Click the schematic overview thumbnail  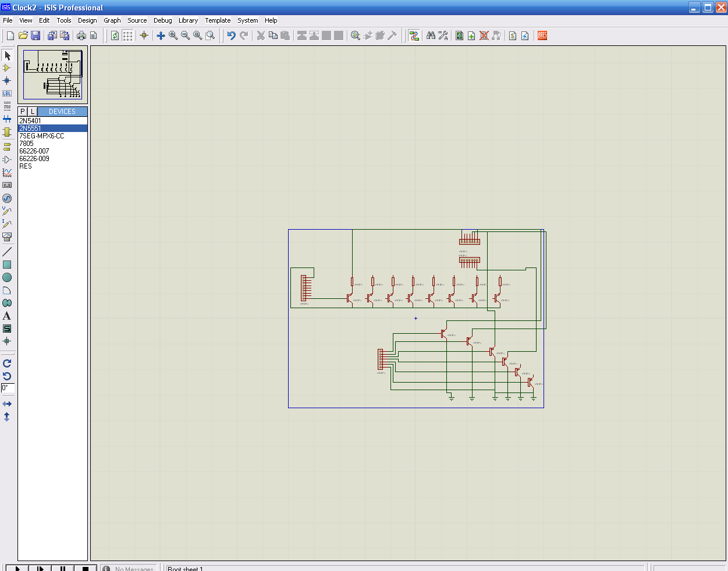click(x=52, y=74)
